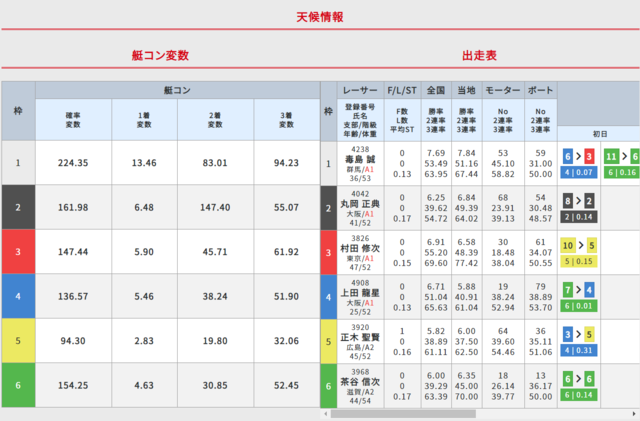Viewport: 640px width, 421px height.
Task: Click the black 8 badge in 丸岡 正典's row
Action: (x=568, y=201)
